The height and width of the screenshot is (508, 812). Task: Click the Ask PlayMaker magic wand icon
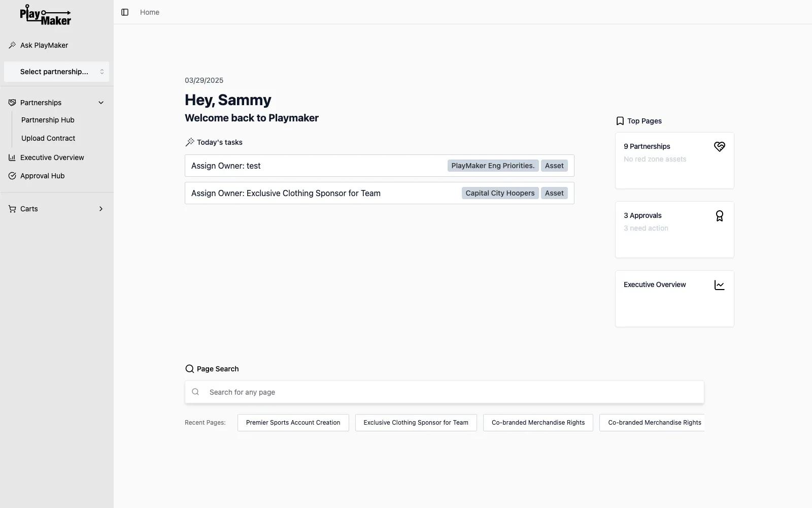12,45
